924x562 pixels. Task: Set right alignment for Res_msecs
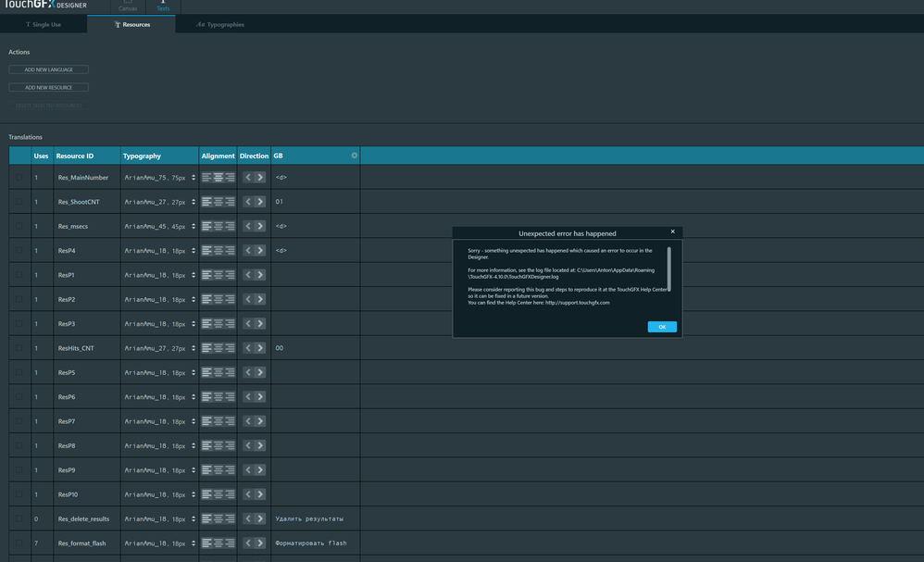click(x=230, y=226)
